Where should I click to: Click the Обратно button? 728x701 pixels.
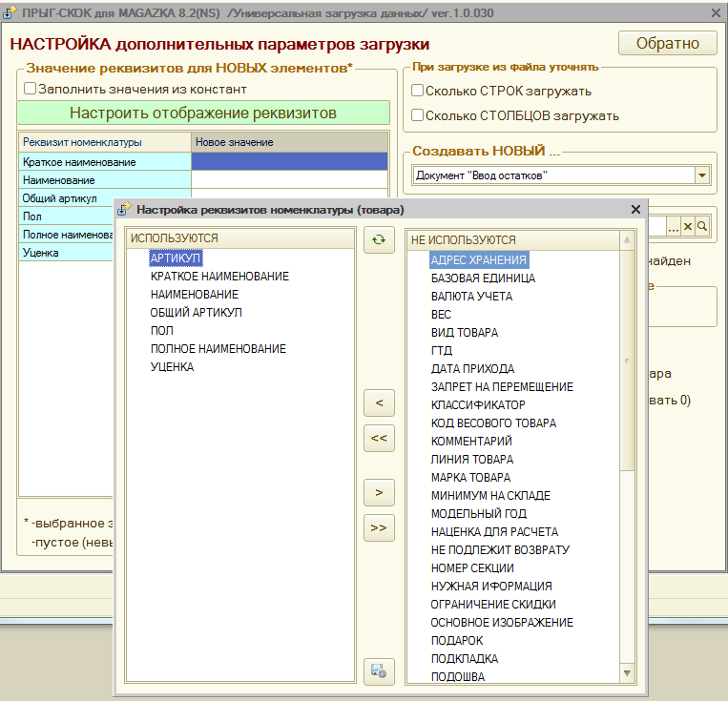[668, 43]
